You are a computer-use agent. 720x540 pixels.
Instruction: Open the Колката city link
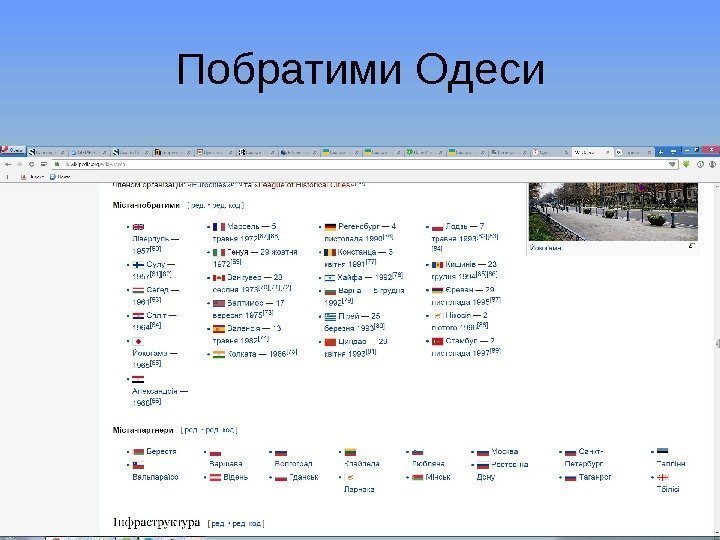243,354
